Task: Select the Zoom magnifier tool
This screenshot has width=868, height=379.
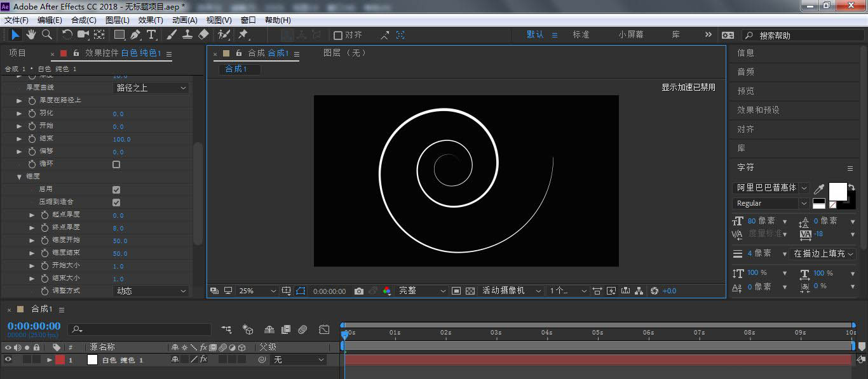Action: click(x=47, y=35)
